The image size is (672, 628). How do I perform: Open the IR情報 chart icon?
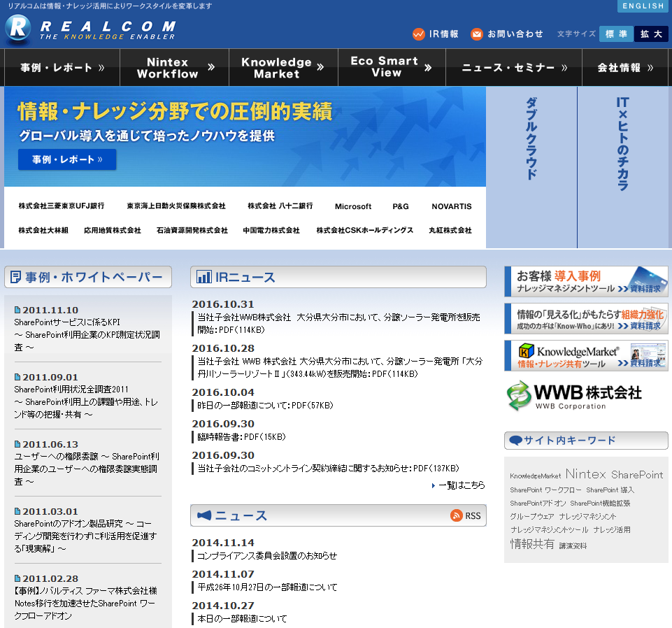pyautogui.click(x=418, y=34)
